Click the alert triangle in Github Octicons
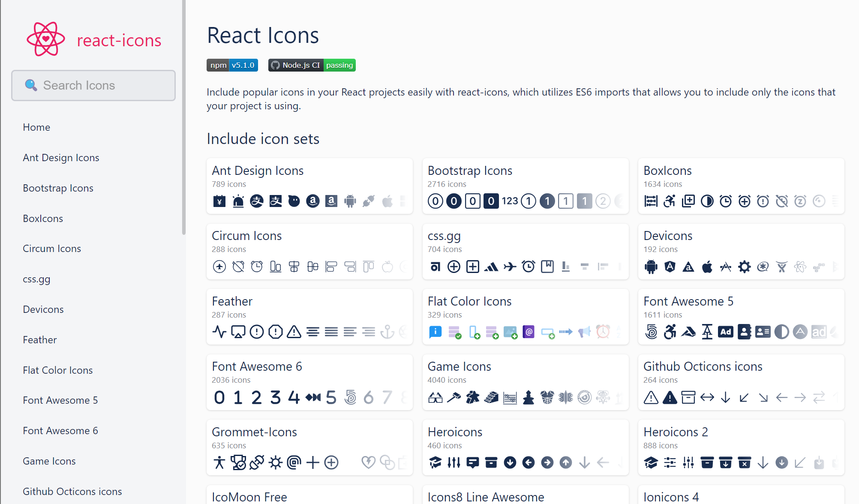The width and height of the screenshot is (859, 504). point(651,397)
